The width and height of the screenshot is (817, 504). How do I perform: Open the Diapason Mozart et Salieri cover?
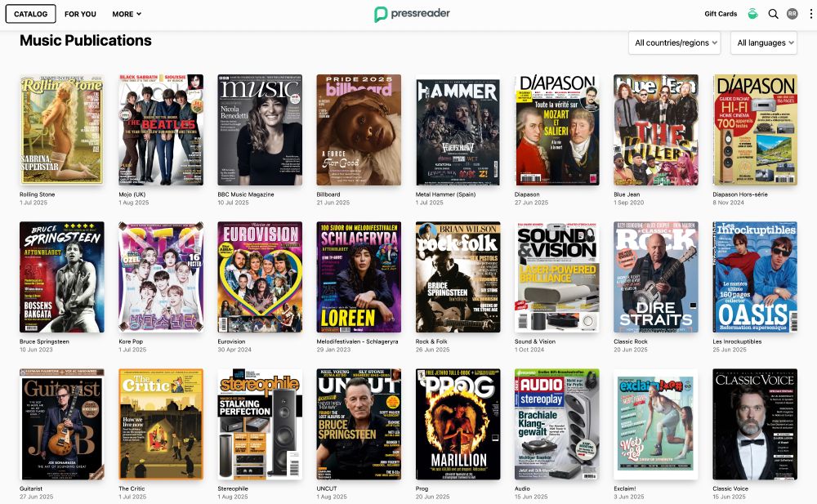point(557,130)
